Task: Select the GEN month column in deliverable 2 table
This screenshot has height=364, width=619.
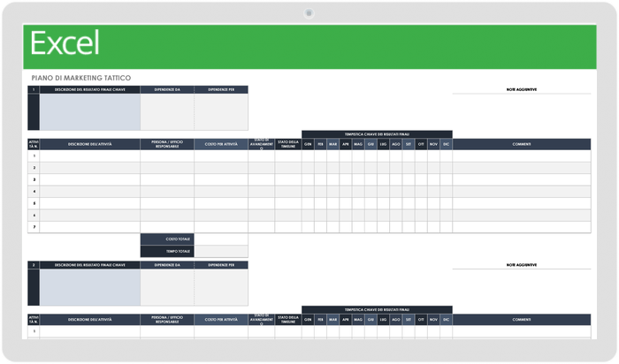Action: tap(308, 320)
